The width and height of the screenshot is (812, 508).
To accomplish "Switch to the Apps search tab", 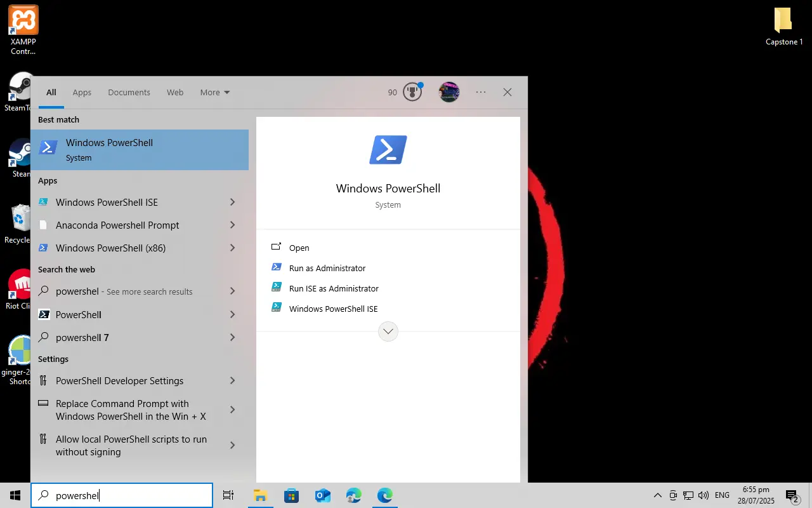I will pos(82,92).
